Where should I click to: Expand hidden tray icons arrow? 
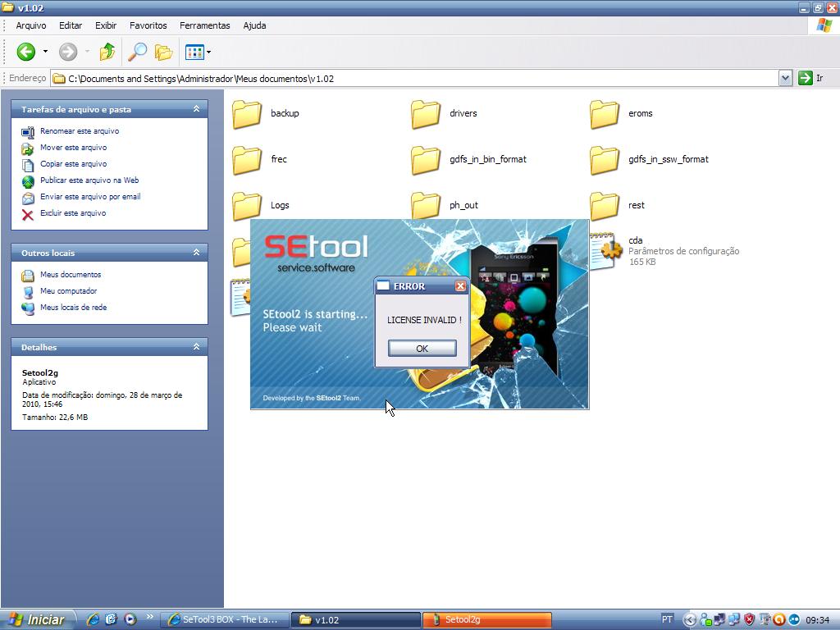[690, 620]
